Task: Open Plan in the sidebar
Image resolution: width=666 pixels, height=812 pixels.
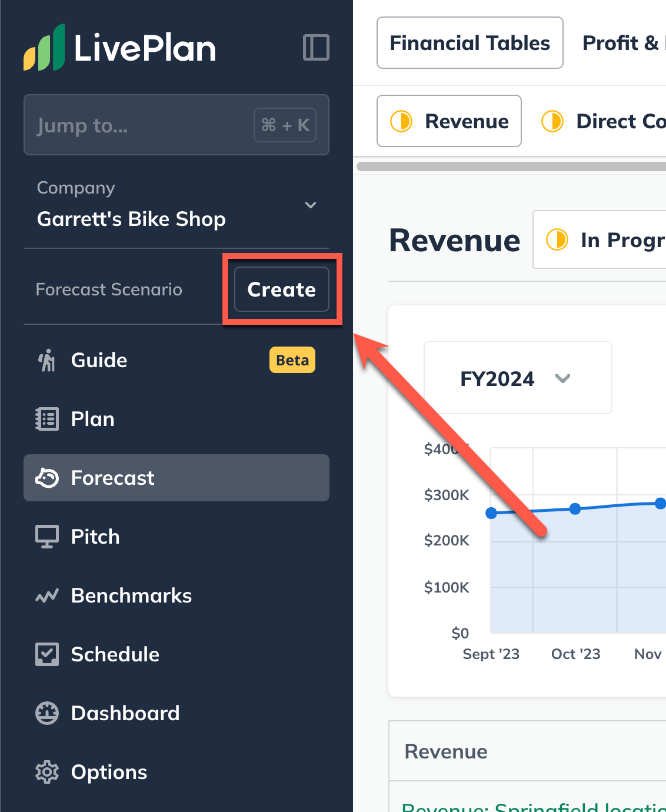Action: tap(176, 419)
